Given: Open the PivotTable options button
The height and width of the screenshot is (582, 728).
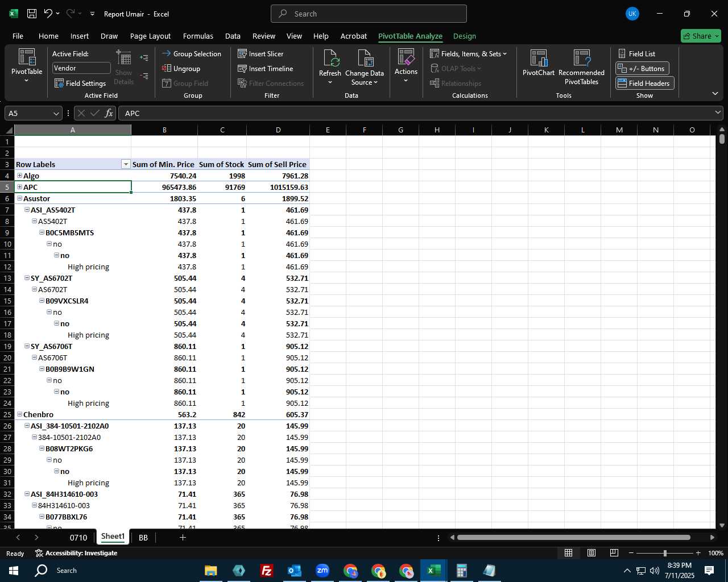Looking at the screenshot, I should (x=27, y=66).
